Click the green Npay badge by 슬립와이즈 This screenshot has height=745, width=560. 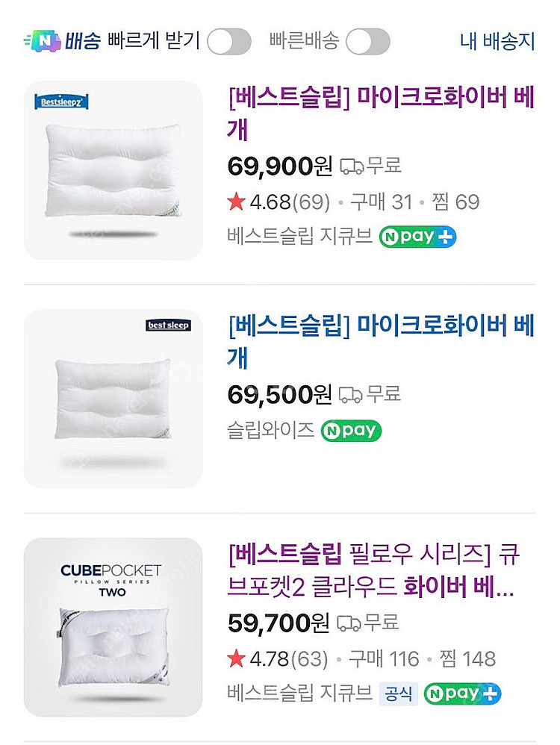coord(351,431)
